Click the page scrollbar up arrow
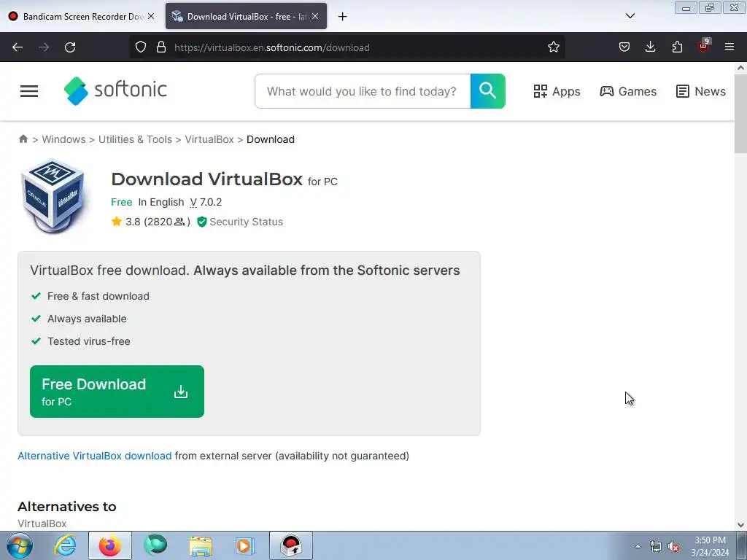 [x=740, y=68]
